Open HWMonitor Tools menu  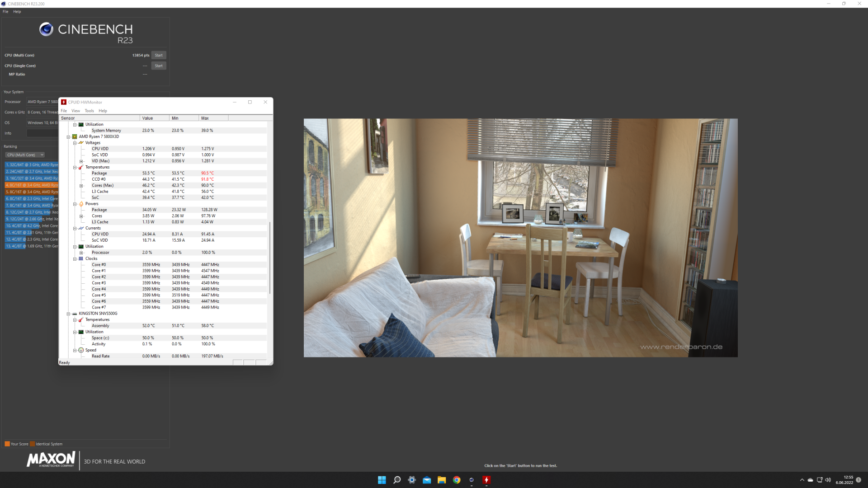(x=89, y=111)
